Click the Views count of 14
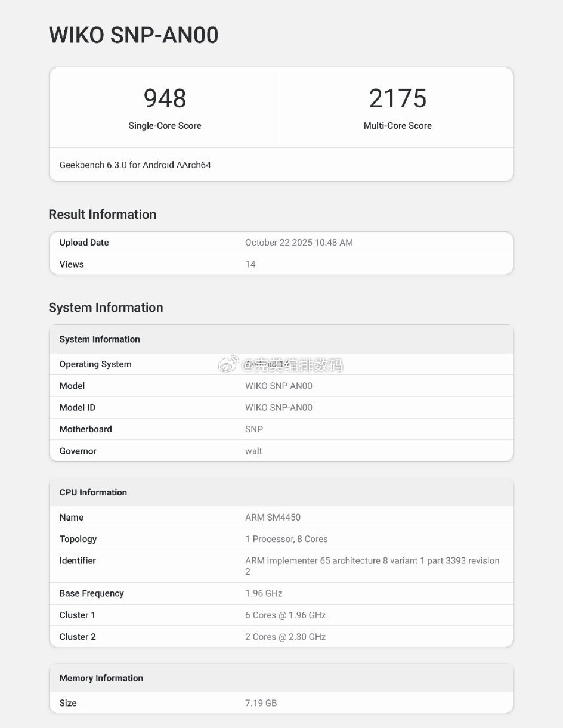The width and height of the screenshot is (563, 728). click(x=250, y=264)
